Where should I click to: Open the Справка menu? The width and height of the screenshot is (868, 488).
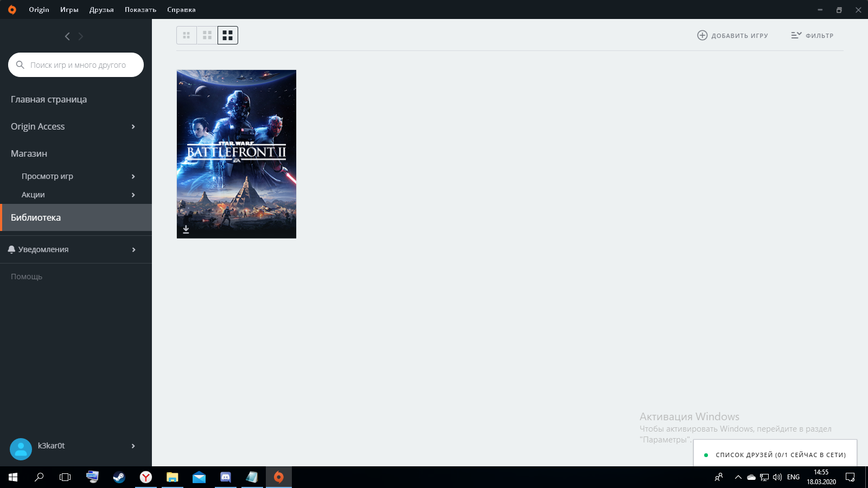tap(181, 10)
